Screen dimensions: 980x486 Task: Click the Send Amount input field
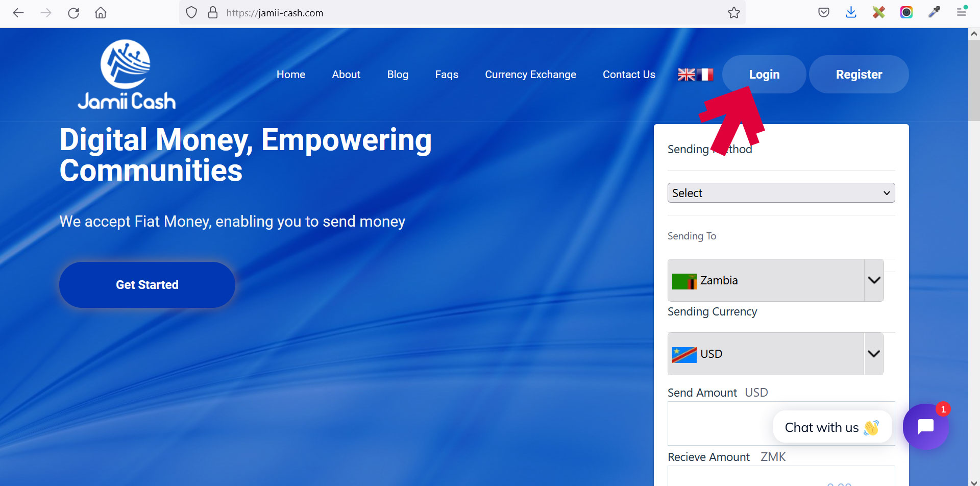(x=720, y=423)
